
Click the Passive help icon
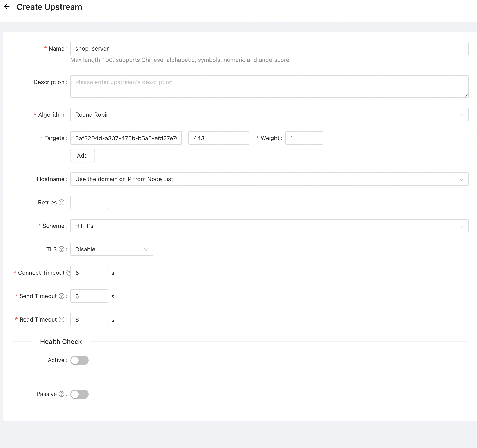pyautogui.click(x=62, y=394)
